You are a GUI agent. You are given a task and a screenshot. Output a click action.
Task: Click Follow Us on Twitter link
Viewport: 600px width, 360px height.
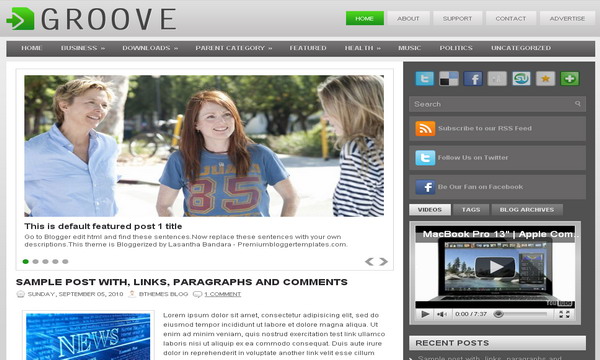pyautogui.click(x=473, y=158)
